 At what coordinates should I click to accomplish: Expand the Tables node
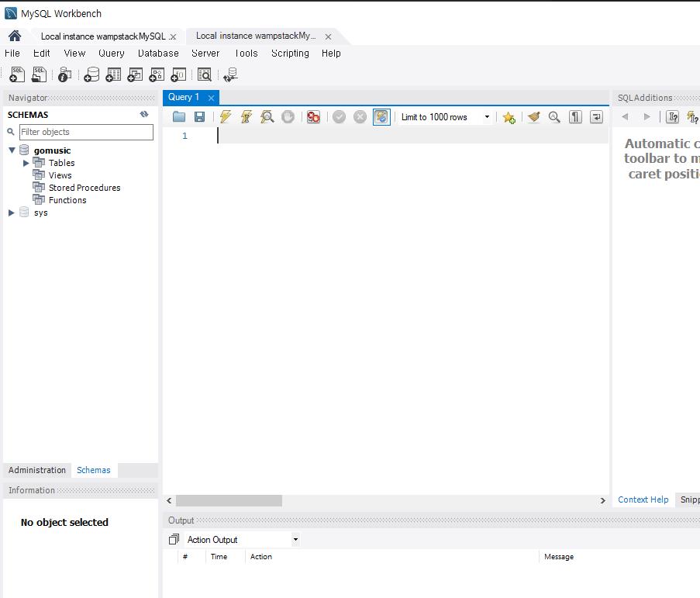pos(26,163)
